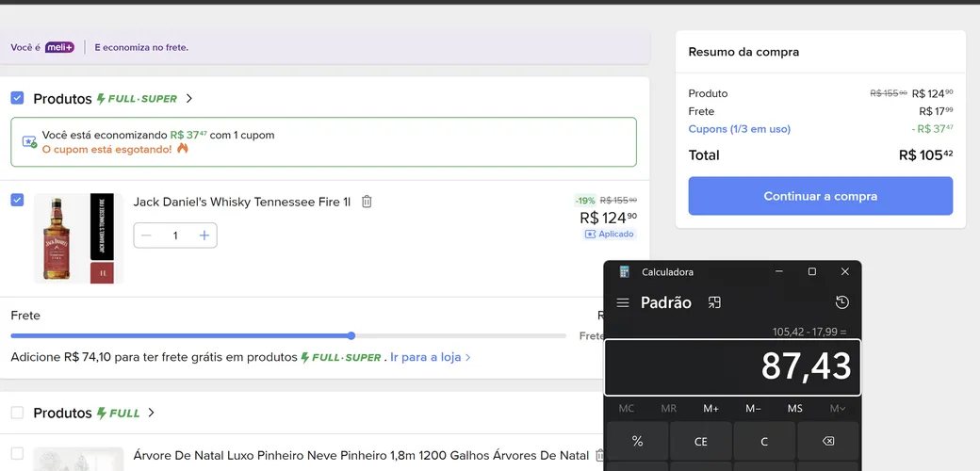The width and height of the screenshot is (980, 471).
Task: Open the M memory dropdown in calculator
Action: click(x=838, y=409)
